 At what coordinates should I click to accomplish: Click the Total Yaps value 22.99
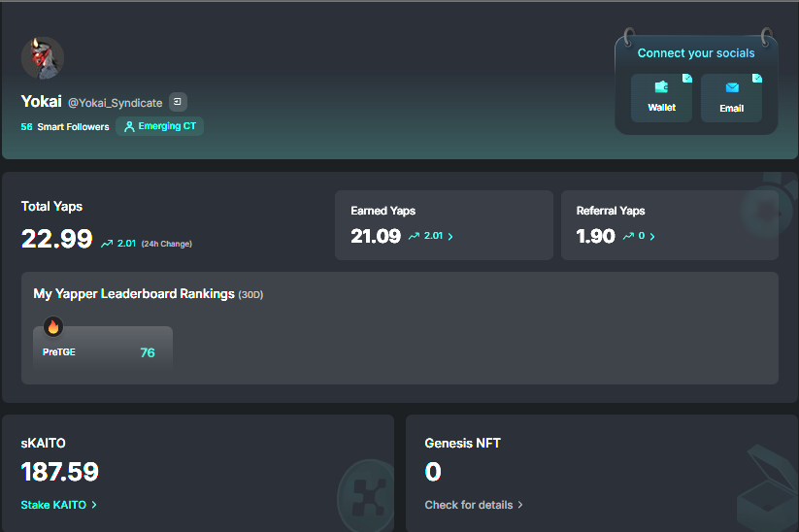pos(56,239)
